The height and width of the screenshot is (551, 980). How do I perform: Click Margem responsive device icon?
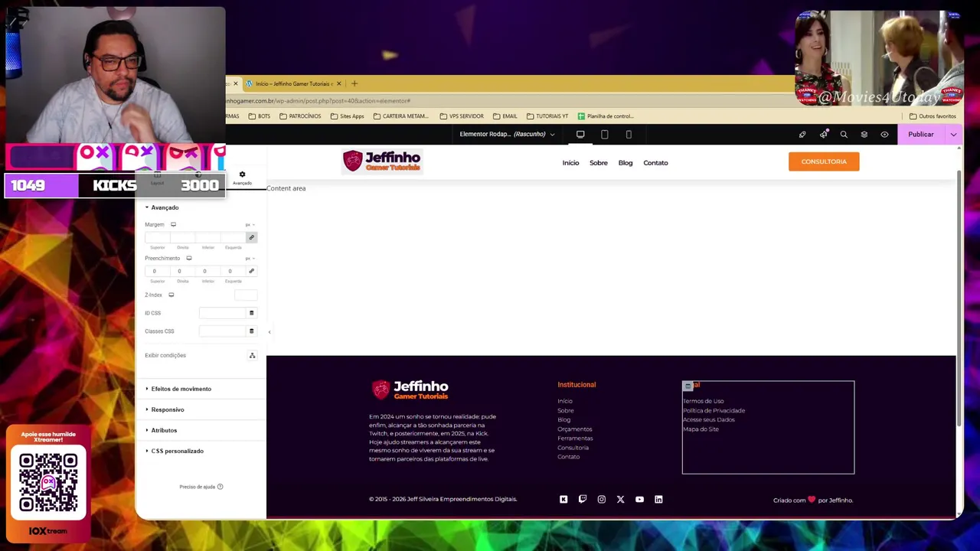point(173,225)
